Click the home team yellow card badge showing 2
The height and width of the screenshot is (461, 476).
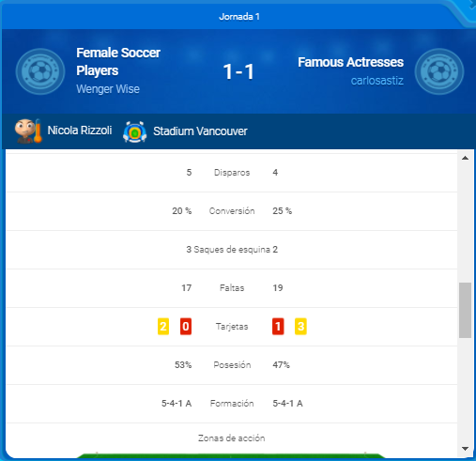[x=163, y=327]
